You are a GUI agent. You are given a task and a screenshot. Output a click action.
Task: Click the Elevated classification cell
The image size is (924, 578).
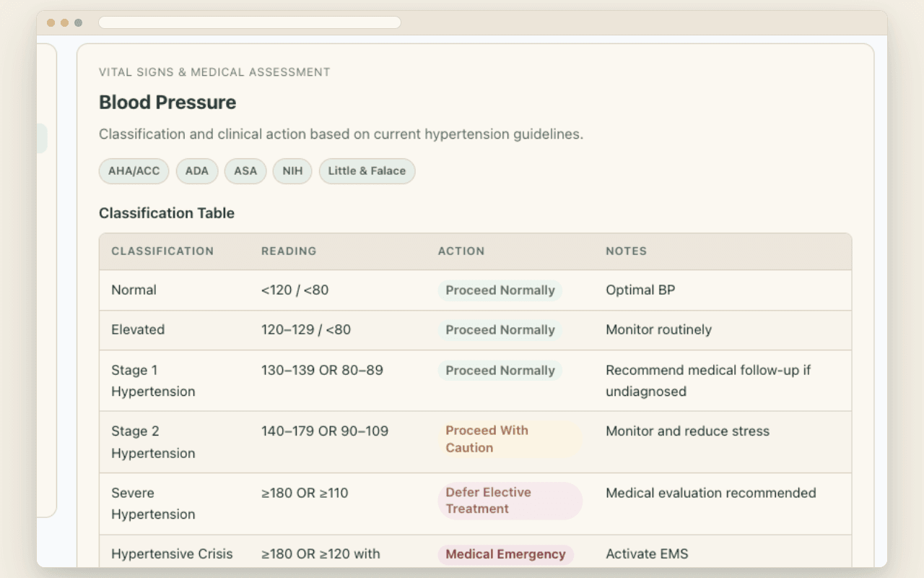click(138, 329)
